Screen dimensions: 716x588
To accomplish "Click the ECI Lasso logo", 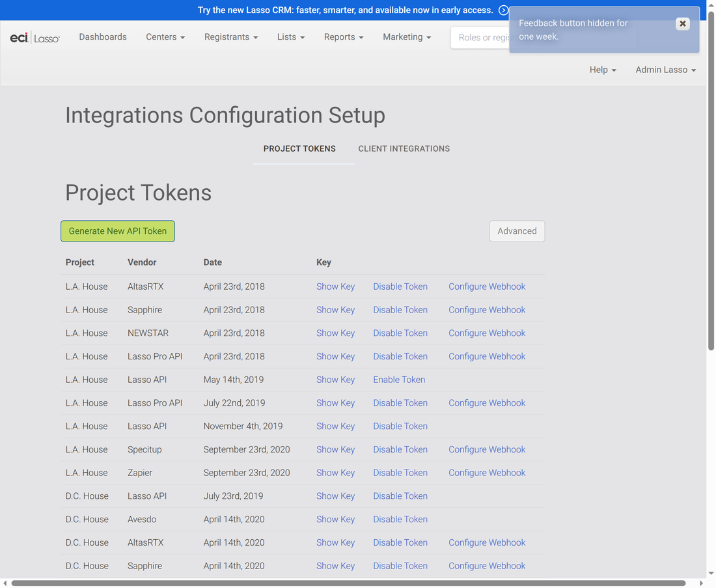I will pyautogui.click(x=34, y=38).
